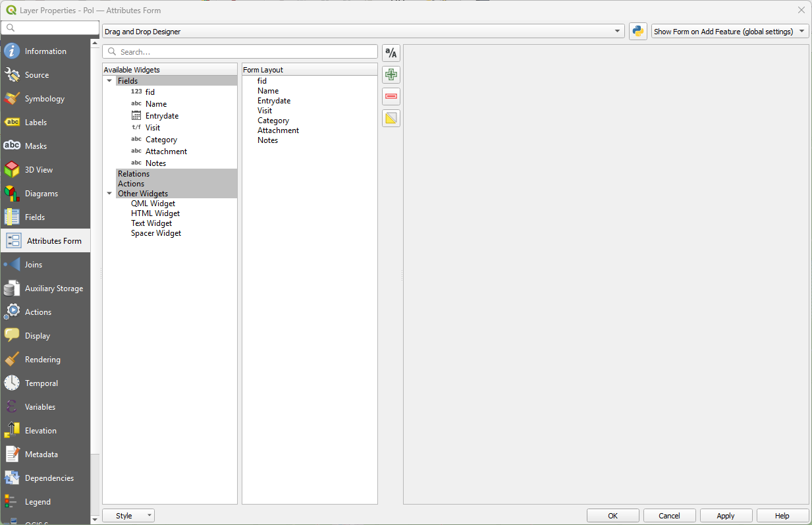Switch to the Fields tab in sidebar

pyautogui.click(x=35, y=217)
